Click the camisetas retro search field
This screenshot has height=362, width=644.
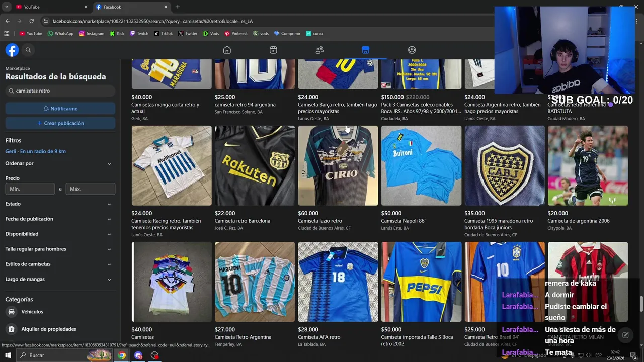60,91
